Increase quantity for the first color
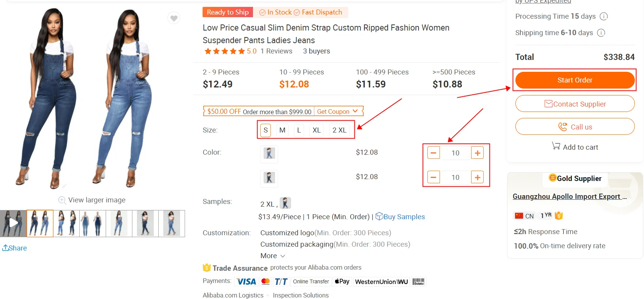Screen dimensions: 644x299 [477, 153]
